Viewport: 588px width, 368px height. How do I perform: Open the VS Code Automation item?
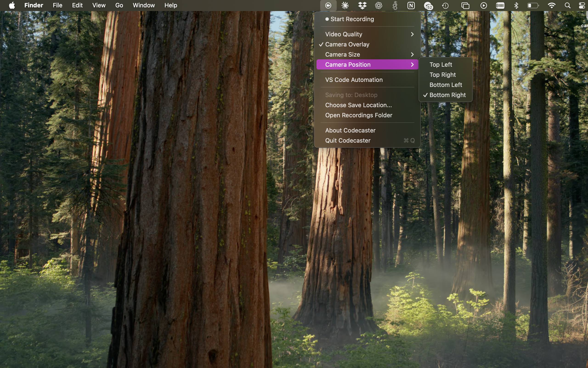click(367, 80)
